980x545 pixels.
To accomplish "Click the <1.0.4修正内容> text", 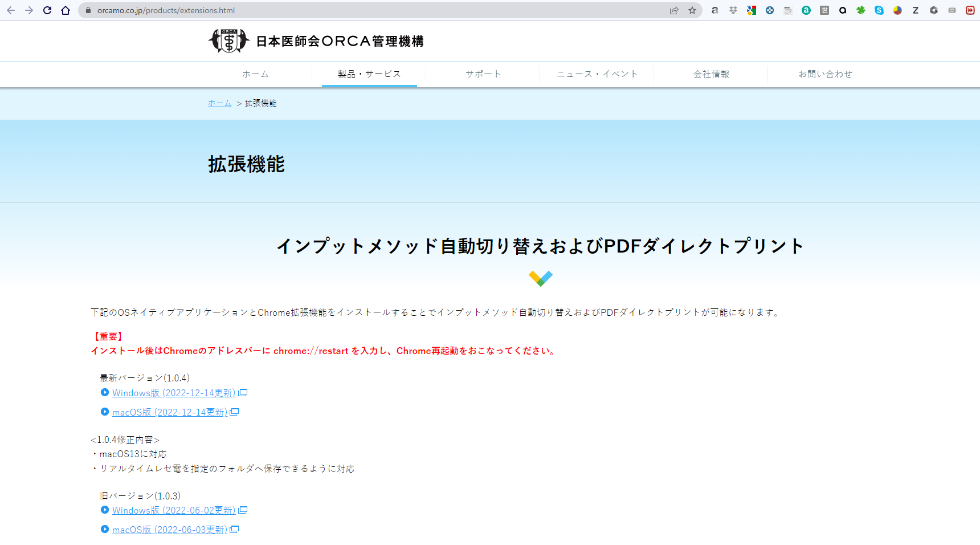I will click(x=125, y=440).
